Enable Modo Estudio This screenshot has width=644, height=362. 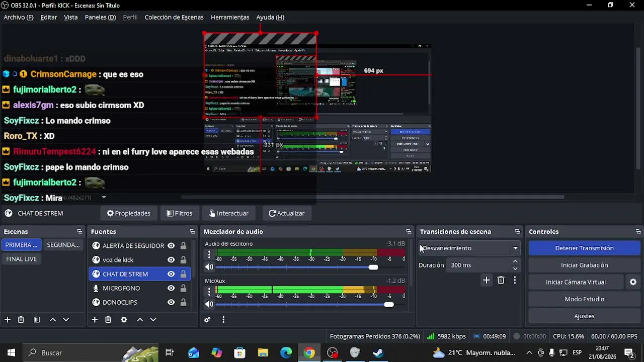click(584, 299)
